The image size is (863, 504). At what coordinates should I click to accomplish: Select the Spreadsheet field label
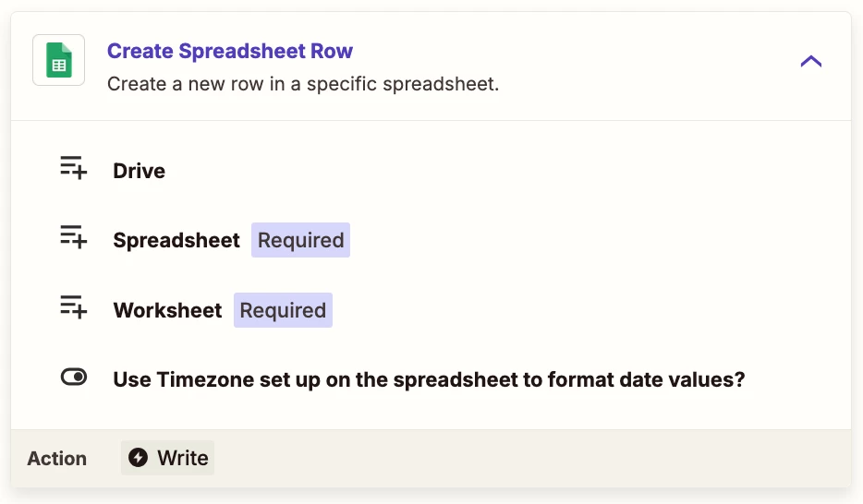(176, 240)
